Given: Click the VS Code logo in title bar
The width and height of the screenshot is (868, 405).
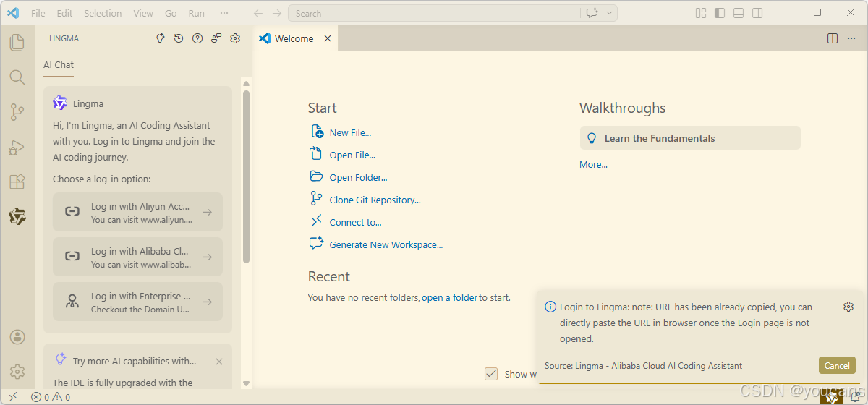Looking at the screenshot, I should coord(13,13).
